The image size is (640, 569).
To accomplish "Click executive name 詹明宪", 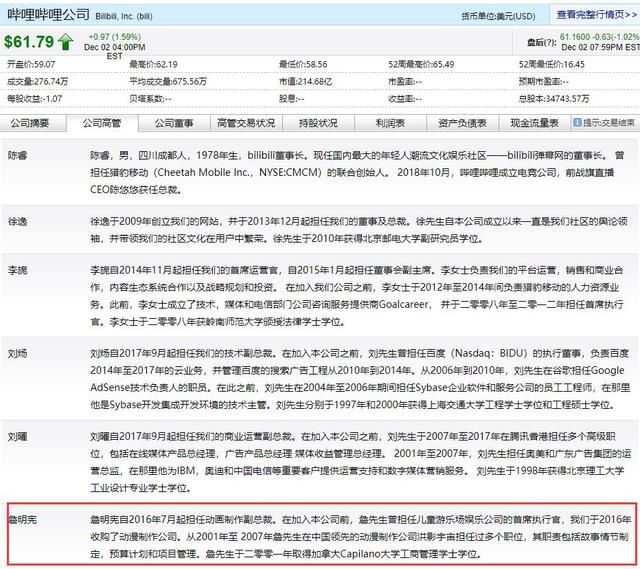I will 22,520.
